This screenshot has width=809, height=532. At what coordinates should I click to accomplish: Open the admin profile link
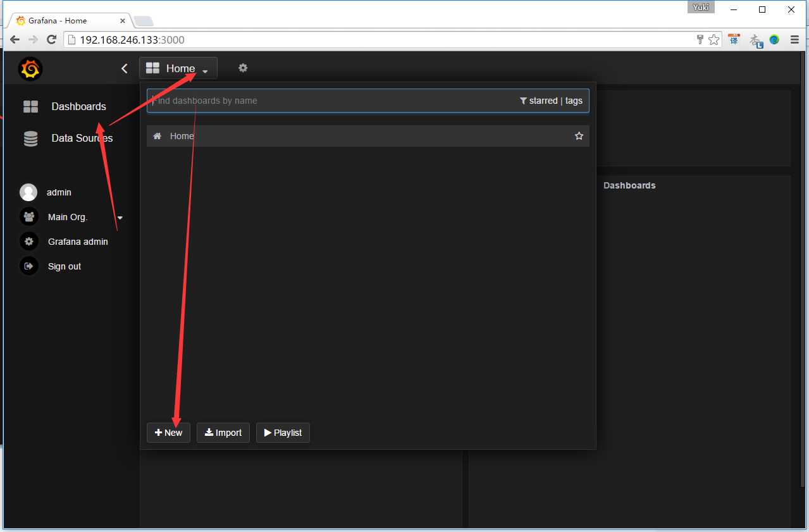point(59,192)
